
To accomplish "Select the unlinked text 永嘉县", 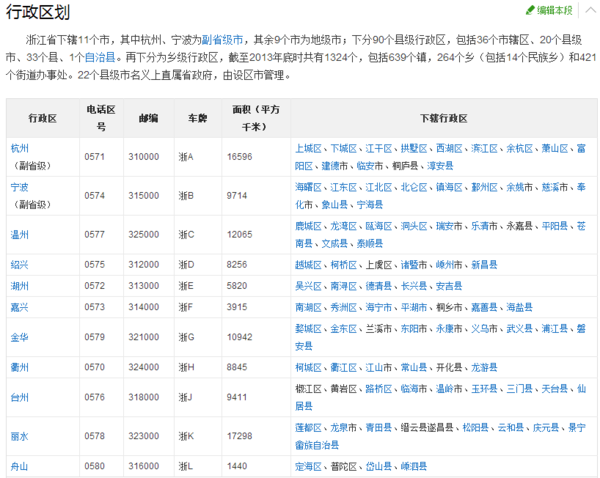I will [x=520, y=226].
